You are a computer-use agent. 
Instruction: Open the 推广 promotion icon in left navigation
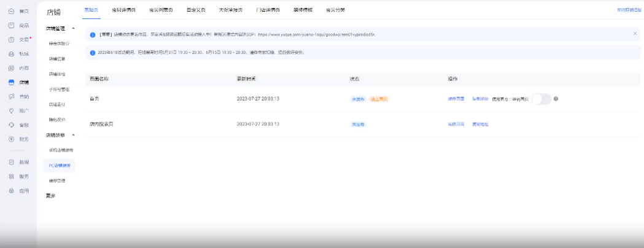click(x=12, y=111)
